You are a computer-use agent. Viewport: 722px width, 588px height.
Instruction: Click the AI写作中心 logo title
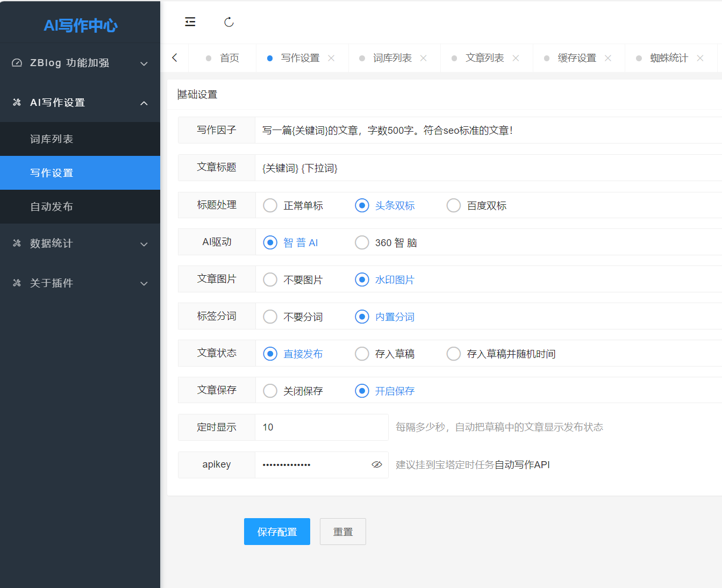point(80,25)
